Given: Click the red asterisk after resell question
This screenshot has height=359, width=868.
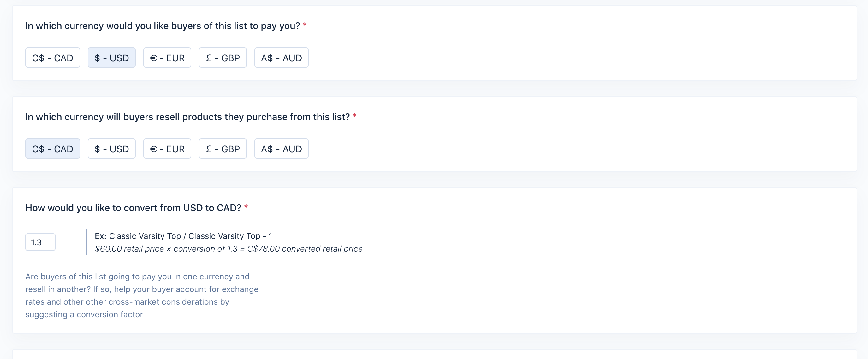Looking at the screenshot, I should click(354, 116).
